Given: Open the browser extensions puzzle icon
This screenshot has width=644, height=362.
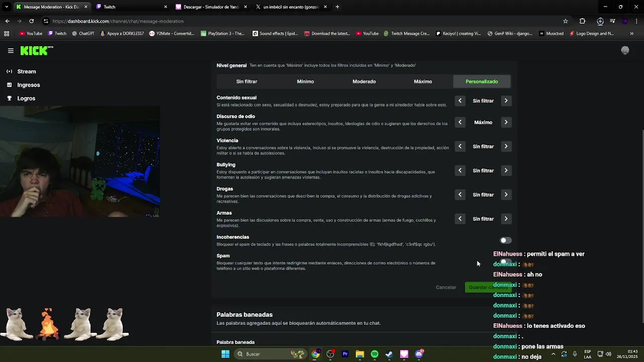Looking at the screenshot, I should 583,21.
